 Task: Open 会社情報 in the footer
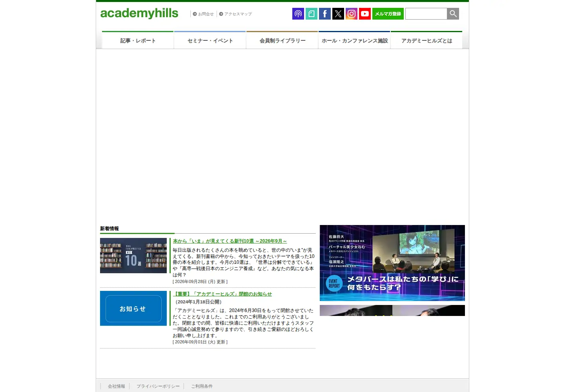point(117,387)
